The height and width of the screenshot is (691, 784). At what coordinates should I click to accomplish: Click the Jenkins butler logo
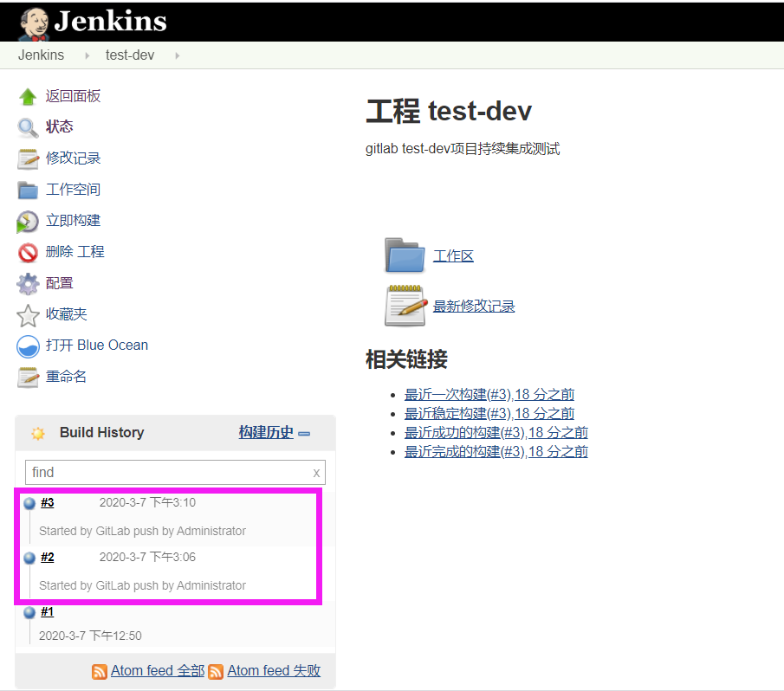[34, 23]
